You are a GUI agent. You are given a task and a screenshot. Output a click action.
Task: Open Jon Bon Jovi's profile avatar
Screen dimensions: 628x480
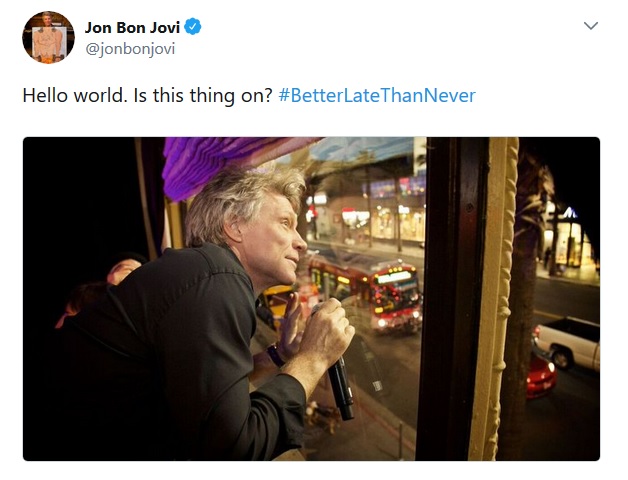pos(48,37)
